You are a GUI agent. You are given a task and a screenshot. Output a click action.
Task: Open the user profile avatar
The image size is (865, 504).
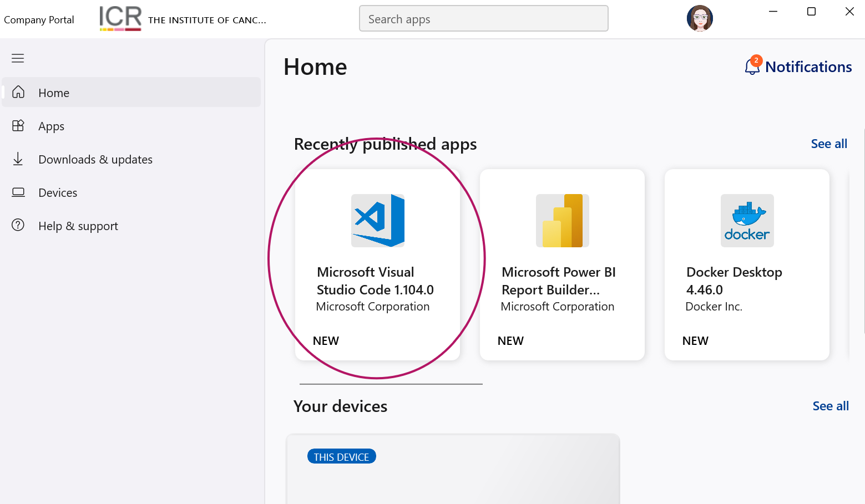tap(700, 18)
